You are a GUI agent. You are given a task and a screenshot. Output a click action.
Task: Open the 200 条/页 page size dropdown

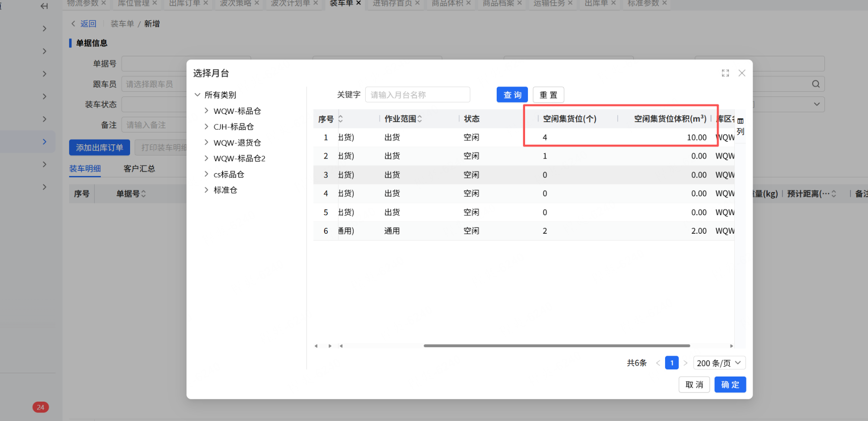[x=719, y=363]
